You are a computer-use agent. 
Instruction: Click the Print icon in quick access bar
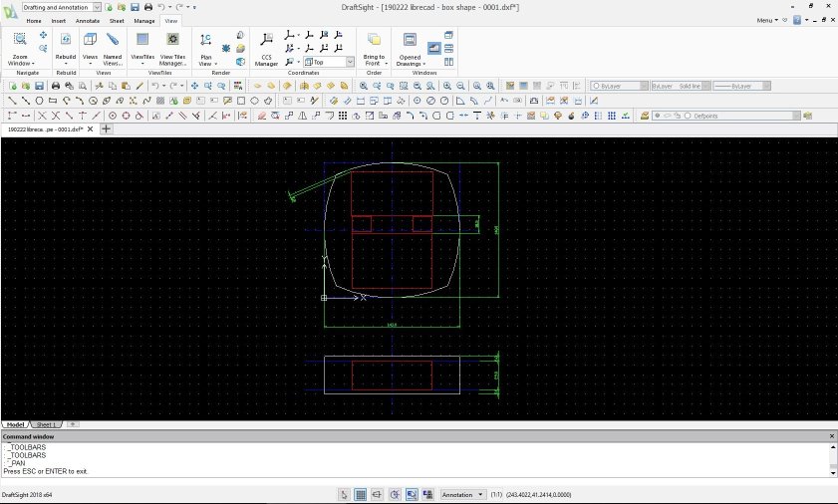148,7
